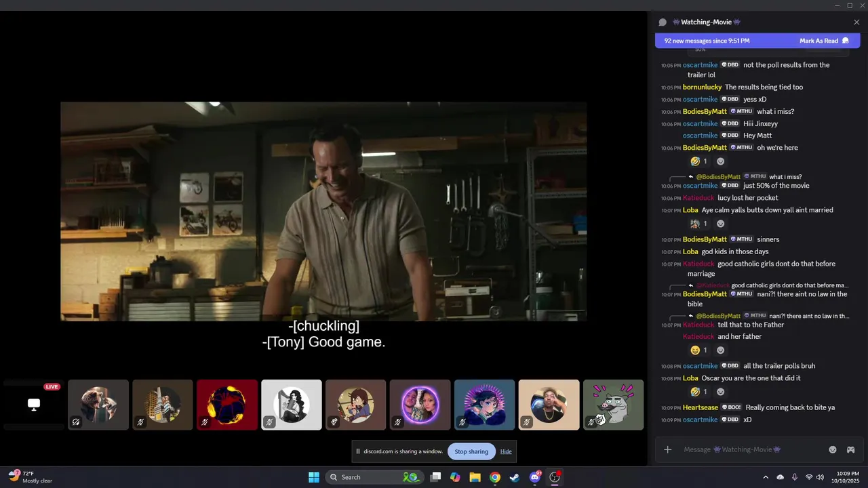Viewport: 868px width, 488px height.
Task: Click the microphone tray icon
Action: [x=795, y=477]
